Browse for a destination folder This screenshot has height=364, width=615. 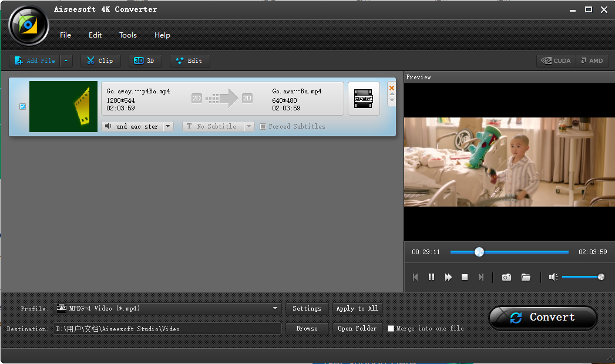(307, 328)
